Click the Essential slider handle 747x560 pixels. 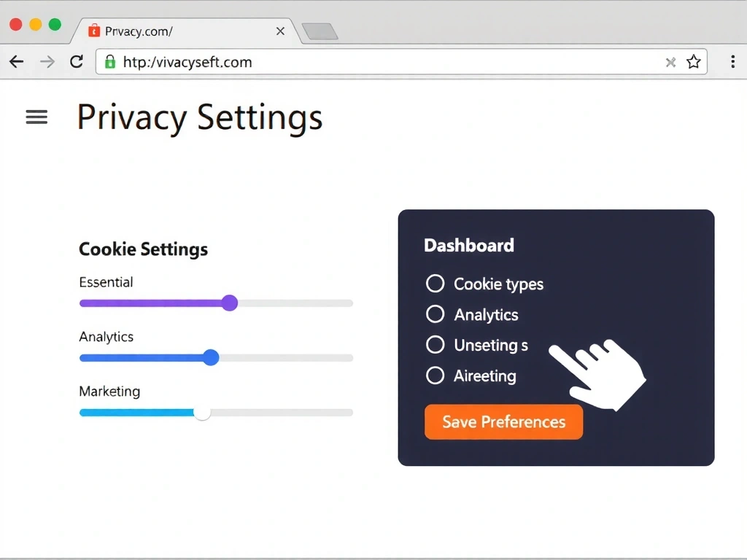point(230,303)
